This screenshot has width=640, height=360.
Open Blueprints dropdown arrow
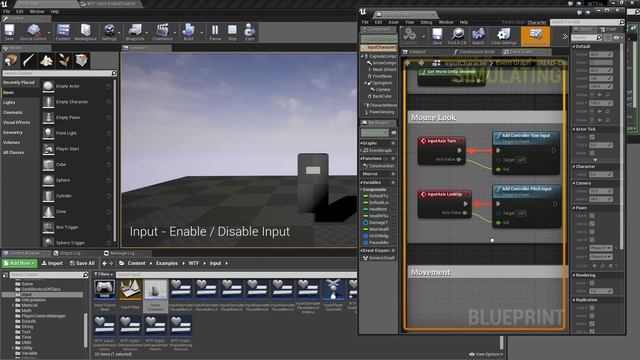(147, 32)
